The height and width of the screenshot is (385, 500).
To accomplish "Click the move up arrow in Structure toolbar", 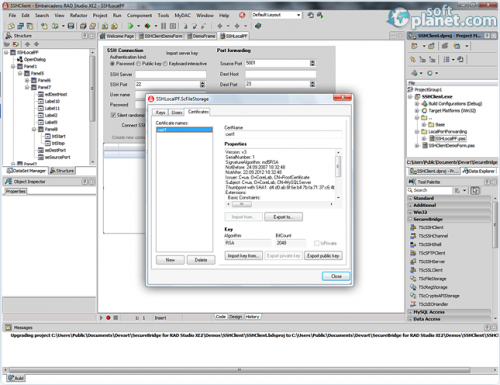I will coord(28,44).
